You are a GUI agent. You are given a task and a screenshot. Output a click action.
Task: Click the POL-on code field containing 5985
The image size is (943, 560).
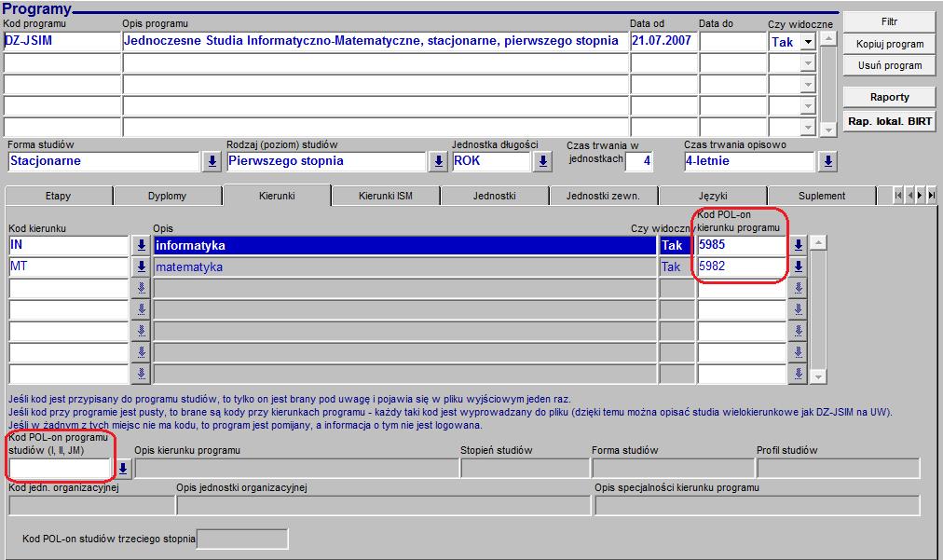(742, 245)
